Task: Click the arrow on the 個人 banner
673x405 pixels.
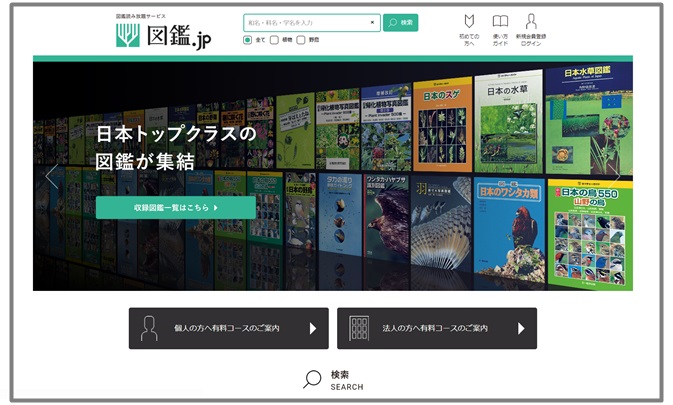Action: point(313,329)
